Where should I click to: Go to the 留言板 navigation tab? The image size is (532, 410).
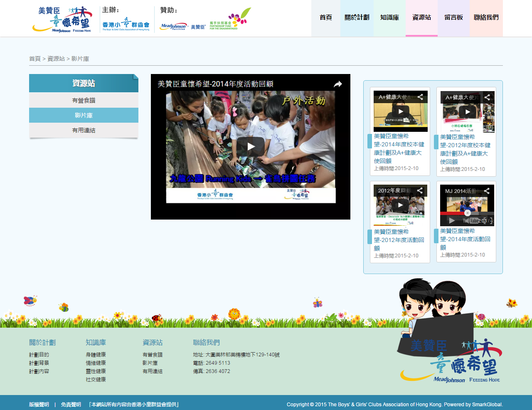click(x=453, y=17)
